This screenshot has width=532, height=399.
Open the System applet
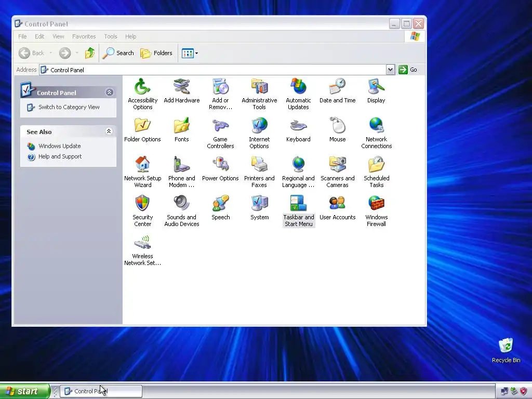pyautogui.click(x=259, y=208)
